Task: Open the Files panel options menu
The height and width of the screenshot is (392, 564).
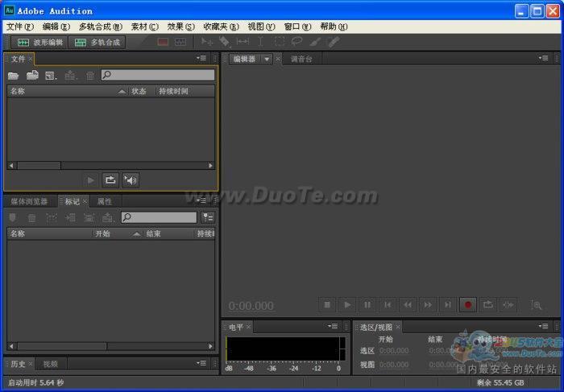Action: 201,58
